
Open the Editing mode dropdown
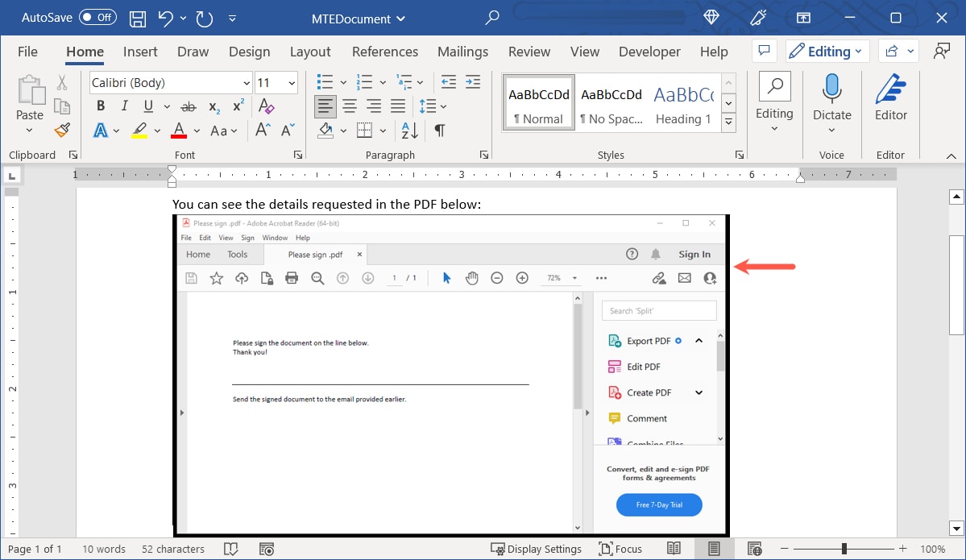827,51
